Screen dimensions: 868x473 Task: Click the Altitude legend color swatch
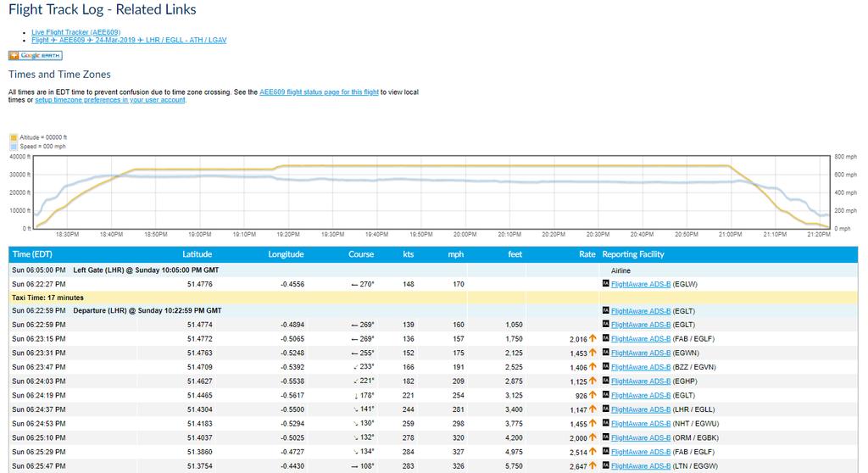pos(14,137)
